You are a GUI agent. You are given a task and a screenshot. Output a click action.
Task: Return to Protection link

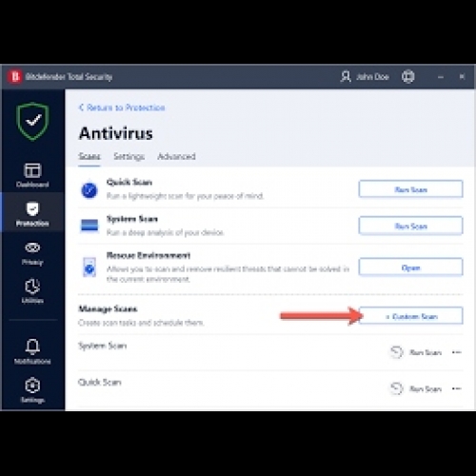coord(122,108)
